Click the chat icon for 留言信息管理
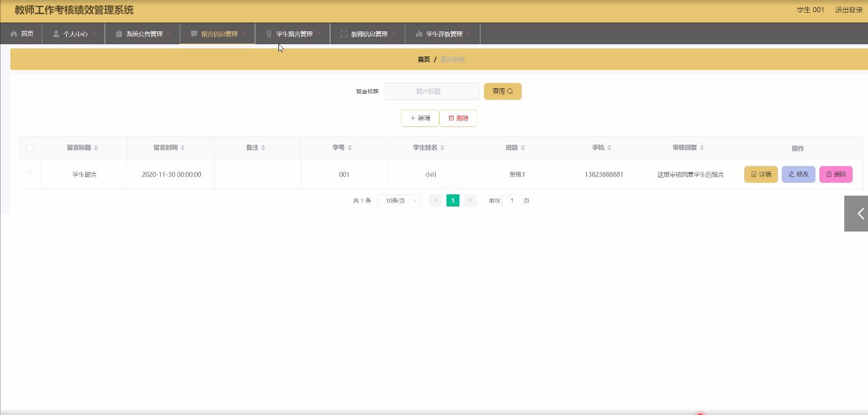This screenshot has width=868, height=415. point(194,33)
